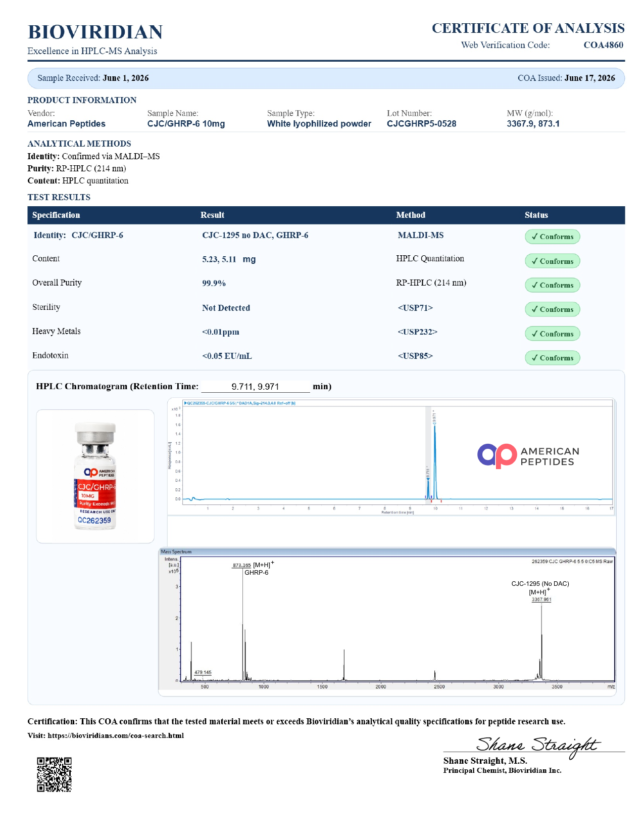Click the retention time field 9.711, 9.971

[256, 387]
